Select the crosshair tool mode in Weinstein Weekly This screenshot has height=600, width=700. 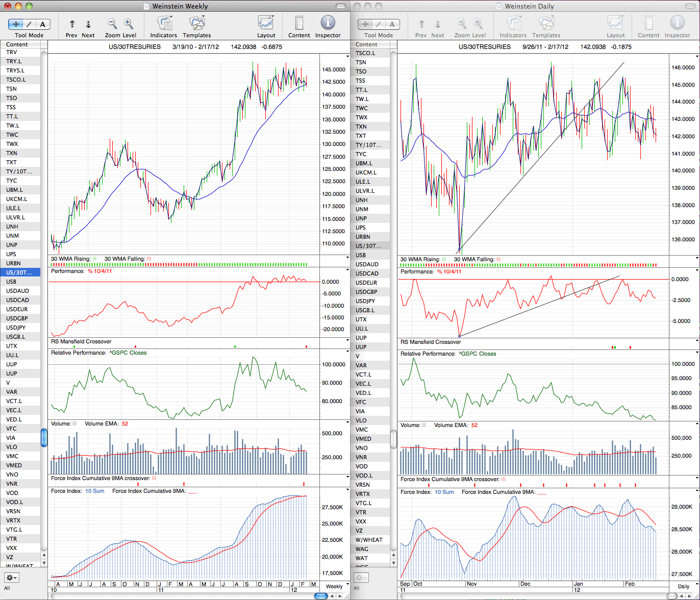pyautogui.click(x=16, y=24)
